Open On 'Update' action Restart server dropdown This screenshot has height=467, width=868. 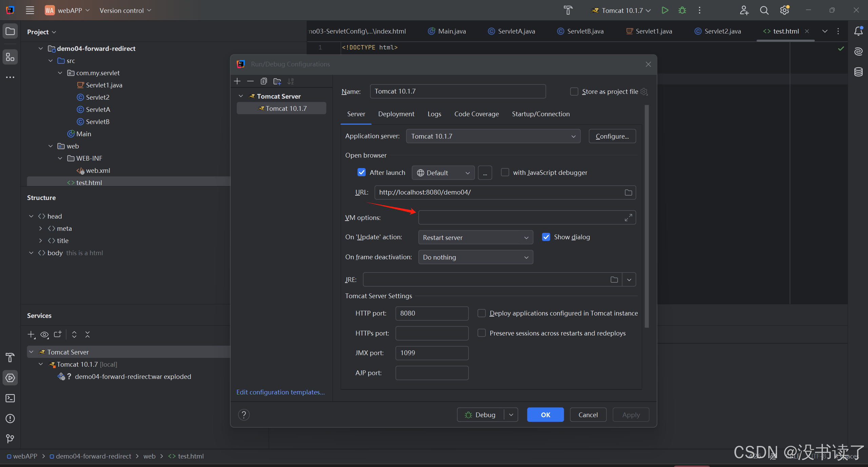pyautogui.click(x=476, y=238)
